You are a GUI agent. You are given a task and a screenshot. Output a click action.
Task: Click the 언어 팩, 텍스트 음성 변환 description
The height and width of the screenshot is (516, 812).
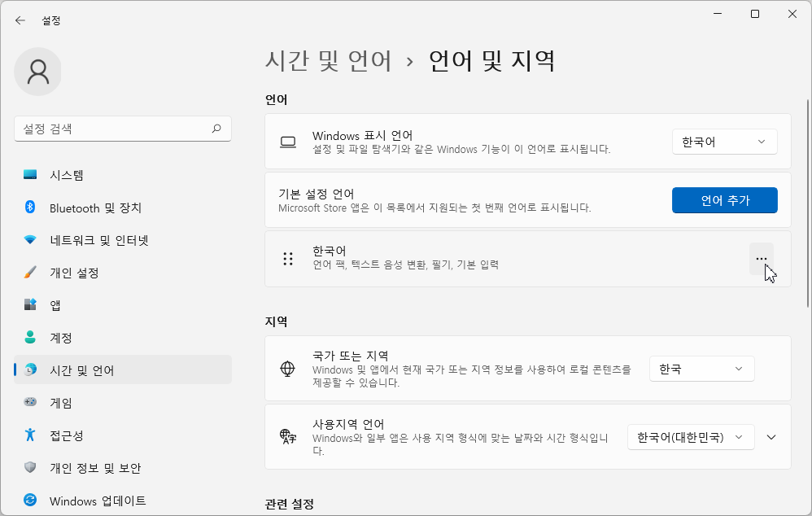(x=405, y=265)
